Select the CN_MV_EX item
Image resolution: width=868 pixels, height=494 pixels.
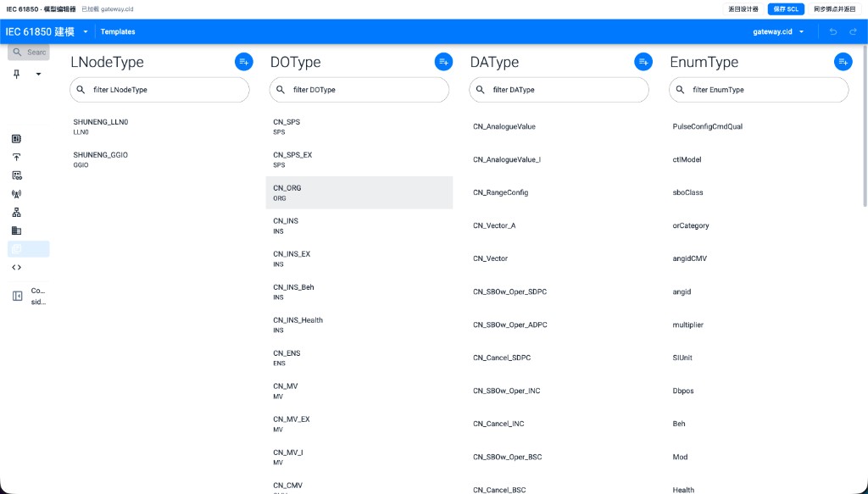click(x=359, y=424)
